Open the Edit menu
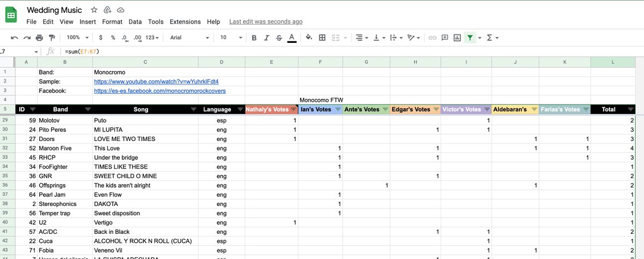 point(48,22)
